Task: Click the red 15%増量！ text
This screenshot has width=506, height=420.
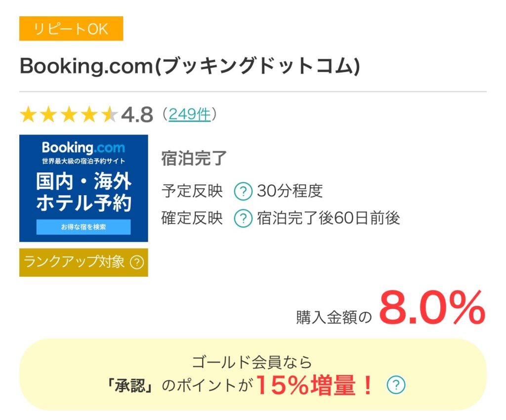Action: coord(315,386)
